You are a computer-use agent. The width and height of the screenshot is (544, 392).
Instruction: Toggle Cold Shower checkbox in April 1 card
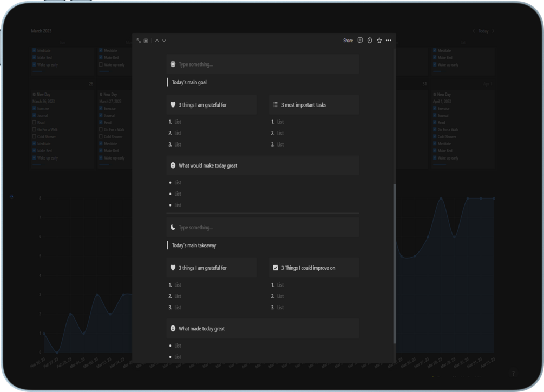point(435,137)
